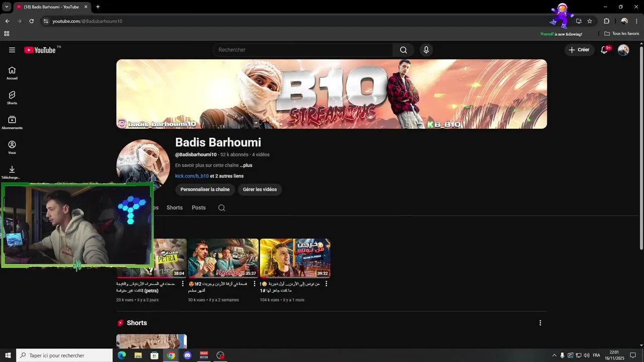This screenshot has width=644, height=362.
Task: Open Voicemeeter from the taskbar
Action: (x=204, y=355)
